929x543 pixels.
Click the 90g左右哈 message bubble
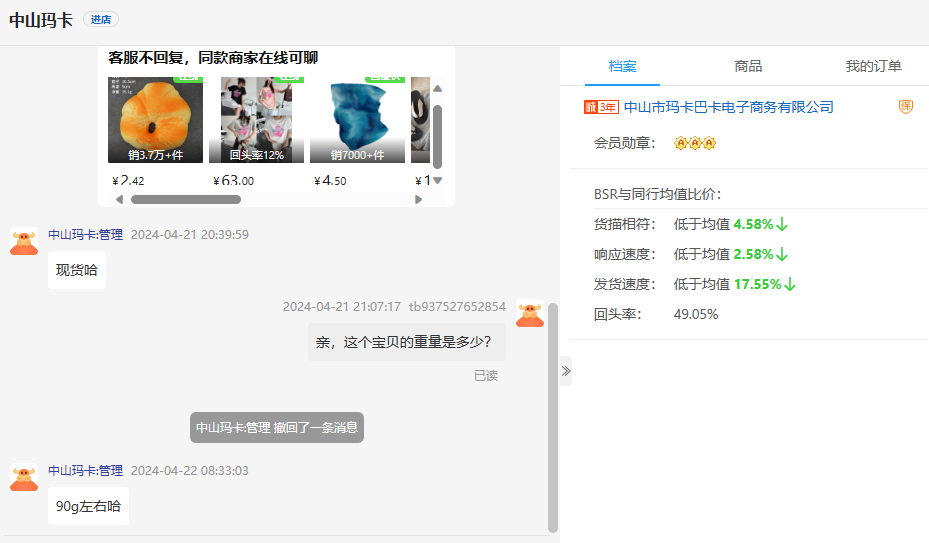pos(88,506)
